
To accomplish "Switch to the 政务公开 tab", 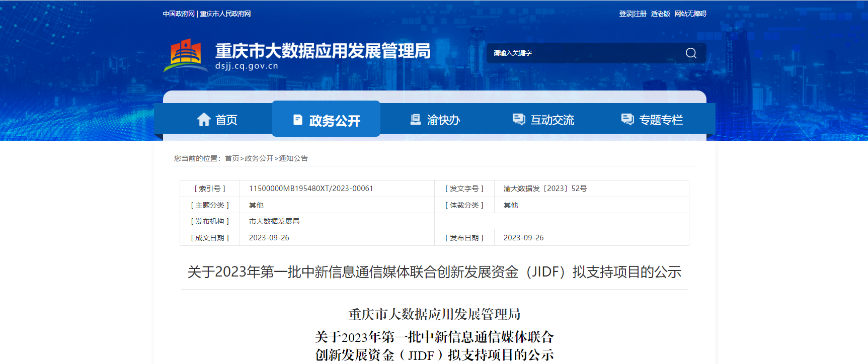I will [x=335, y=121].
